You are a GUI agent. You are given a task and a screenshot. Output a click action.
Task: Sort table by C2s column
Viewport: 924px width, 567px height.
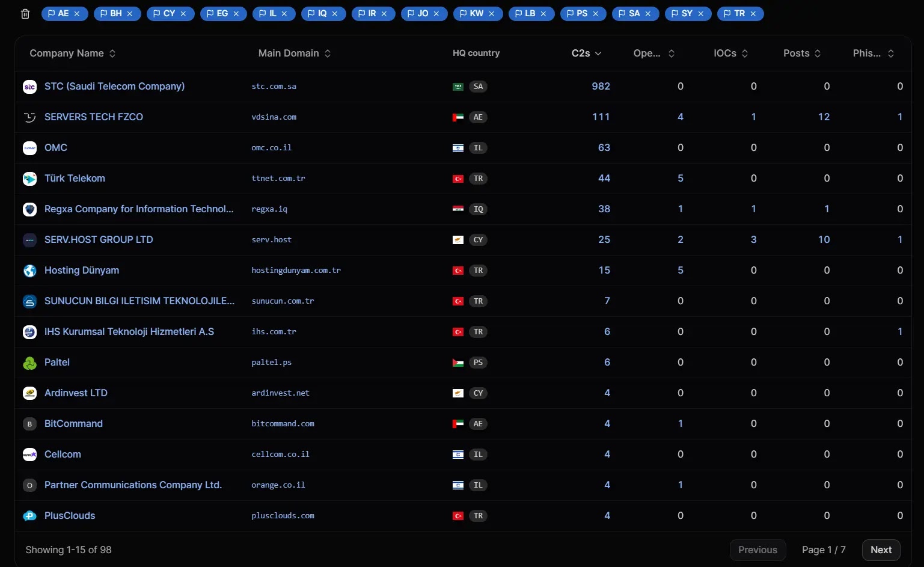(x=586, y=54)
